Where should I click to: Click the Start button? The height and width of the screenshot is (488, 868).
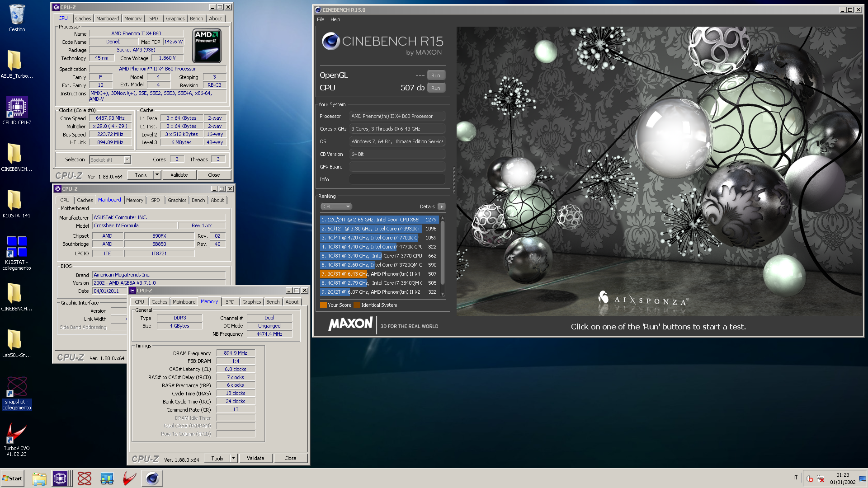[x=13, y=479]
